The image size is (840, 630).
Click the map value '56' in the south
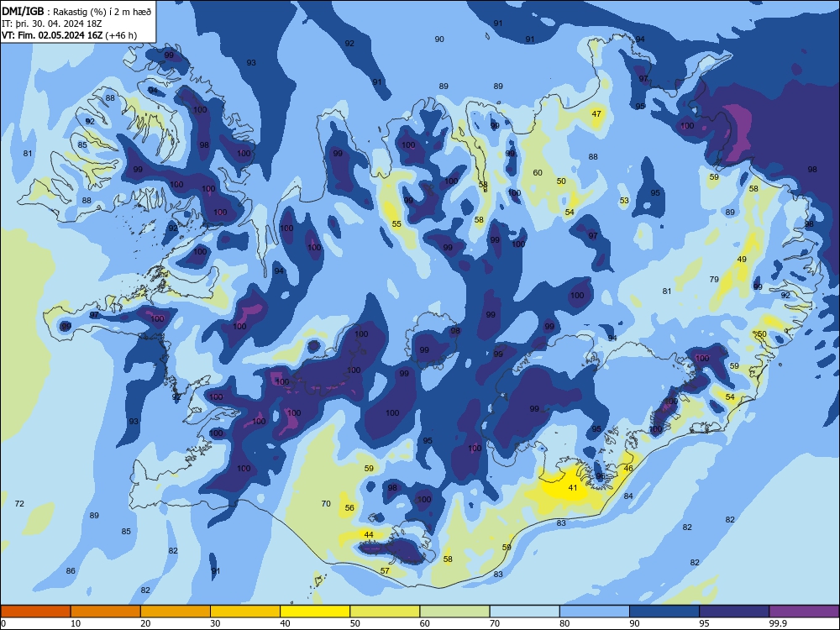tap(349, 508)
